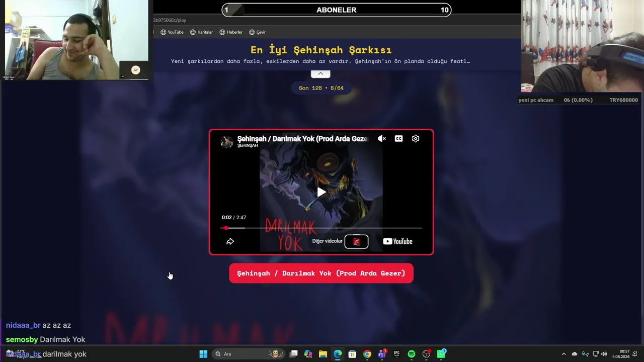Open Task View on the taskbar
This screenshot has width=644, height=362.
pos(294,354)
